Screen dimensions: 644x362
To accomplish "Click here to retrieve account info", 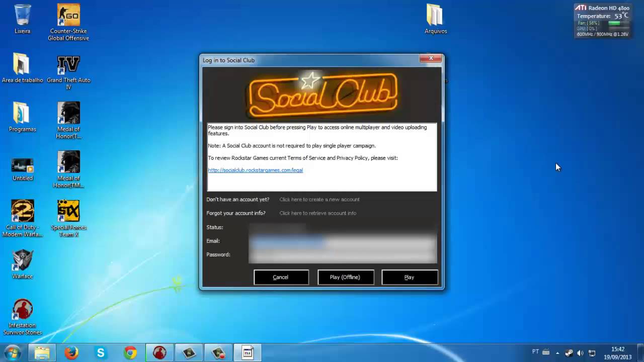I will (x=318, y=213).
